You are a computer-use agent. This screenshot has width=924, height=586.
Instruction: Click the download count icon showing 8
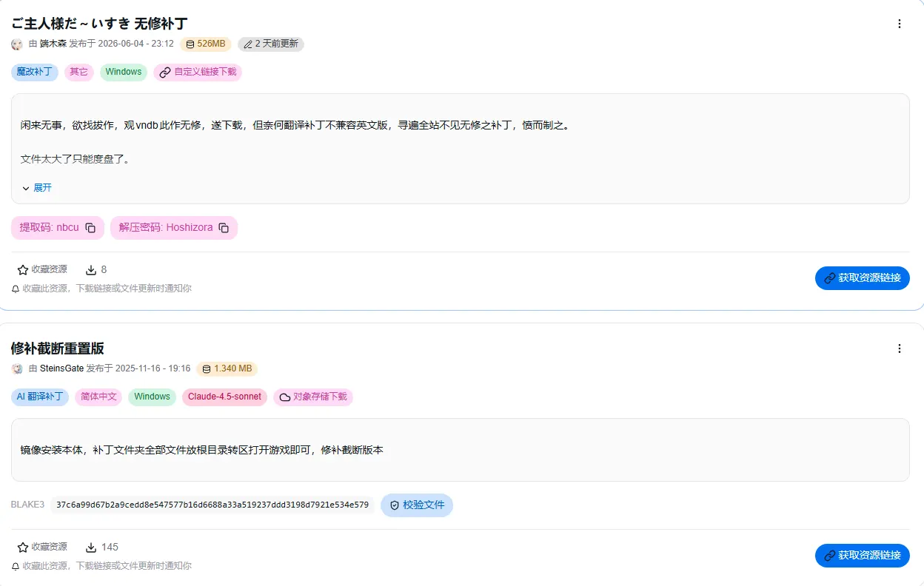click(92, 270)
